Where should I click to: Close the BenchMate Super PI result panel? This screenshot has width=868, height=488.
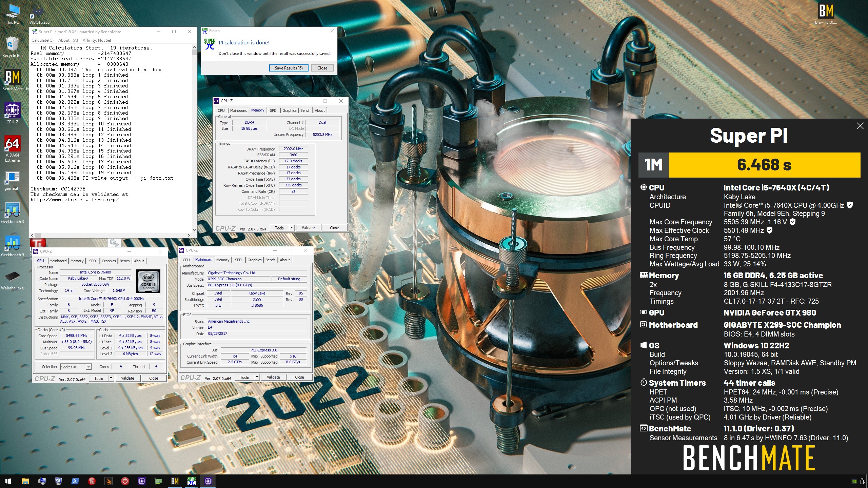[860, 126]
